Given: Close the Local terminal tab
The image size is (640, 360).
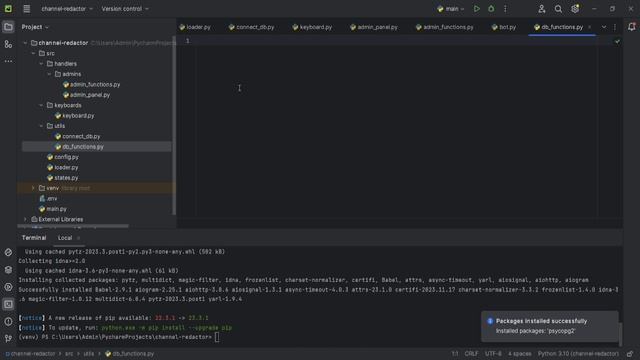Looking at the screenshot, I should pyautogui.click(x=78, y=238).
